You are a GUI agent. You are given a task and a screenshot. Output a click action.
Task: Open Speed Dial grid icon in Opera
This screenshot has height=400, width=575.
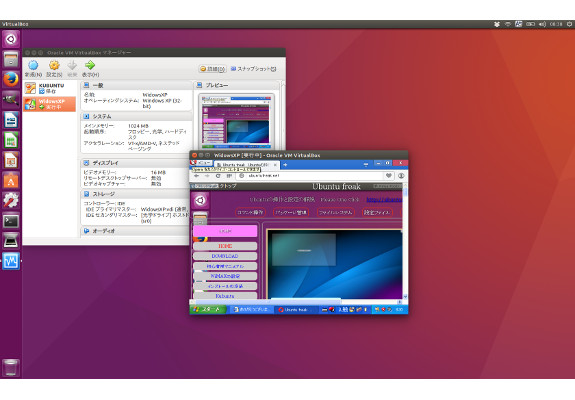click(x=229, y=176)
